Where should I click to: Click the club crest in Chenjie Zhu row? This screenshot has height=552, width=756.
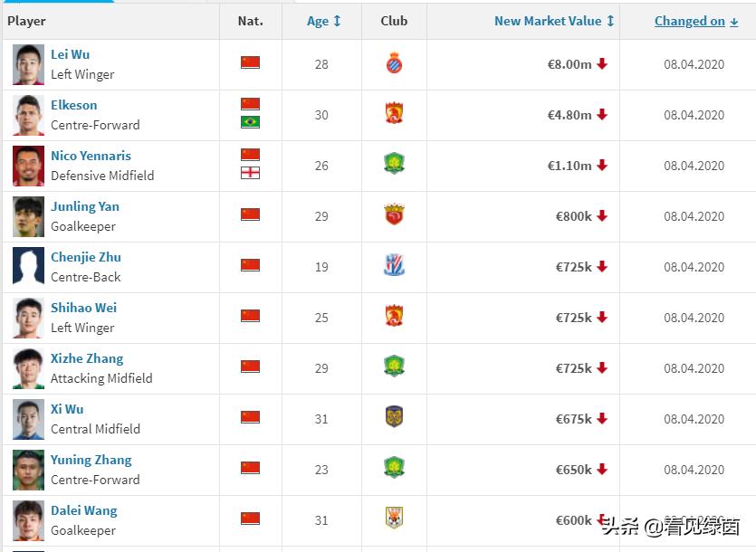point(394,267)
